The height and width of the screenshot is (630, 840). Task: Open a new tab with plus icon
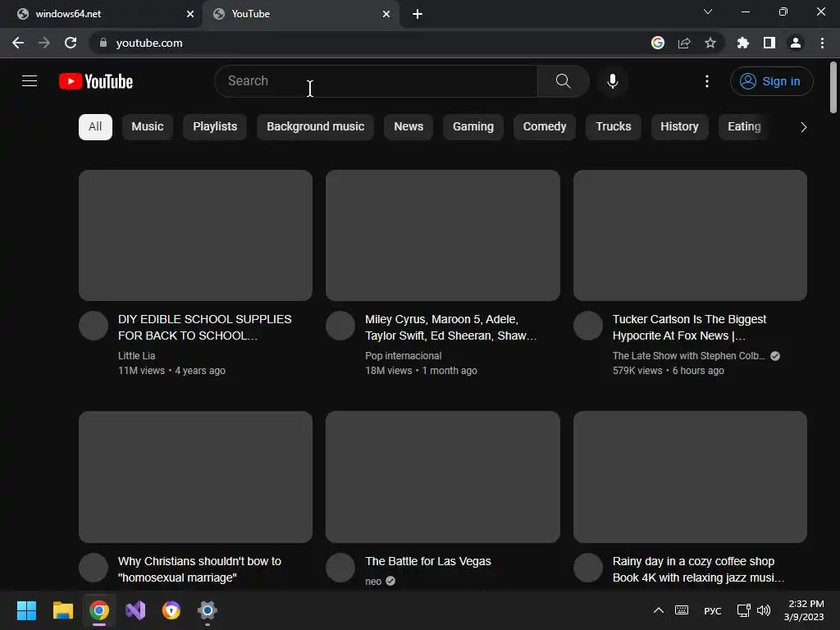418,14
